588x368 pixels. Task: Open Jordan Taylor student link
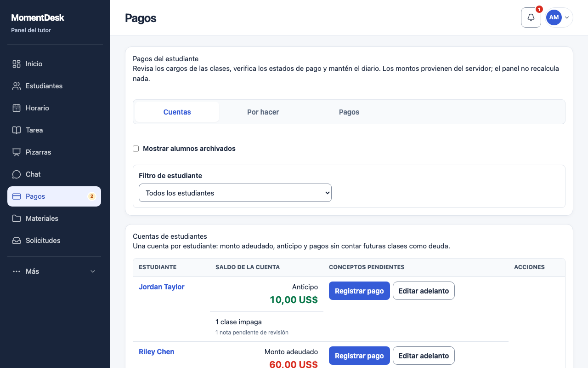coord(162,287)
